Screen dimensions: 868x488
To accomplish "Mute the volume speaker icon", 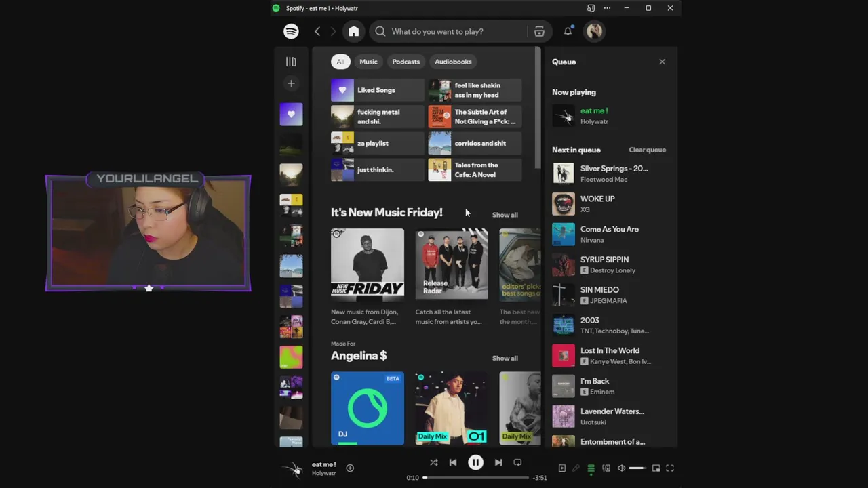I will coord(621,468).
